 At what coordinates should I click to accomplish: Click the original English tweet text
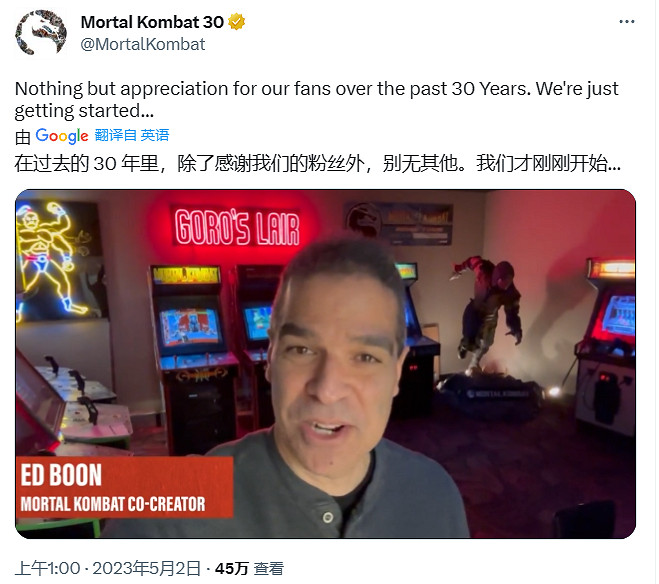(x=316, y=100)
